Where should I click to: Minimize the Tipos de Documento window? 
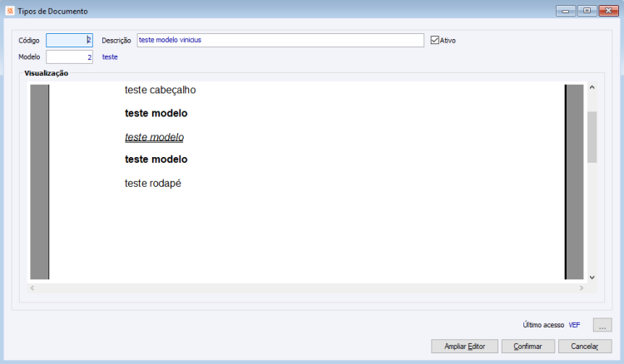point(566,11)
